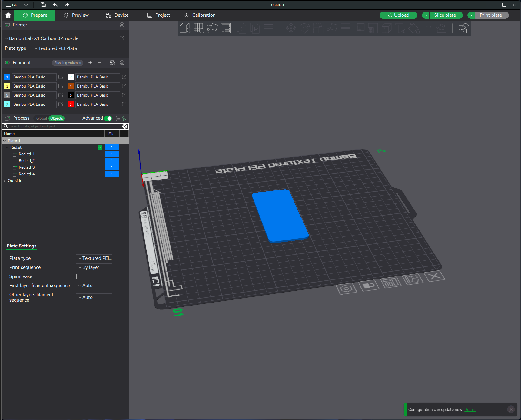Switch to the Preview tab
Viewport: 521px width, 420px height.
tap(76, 15)
